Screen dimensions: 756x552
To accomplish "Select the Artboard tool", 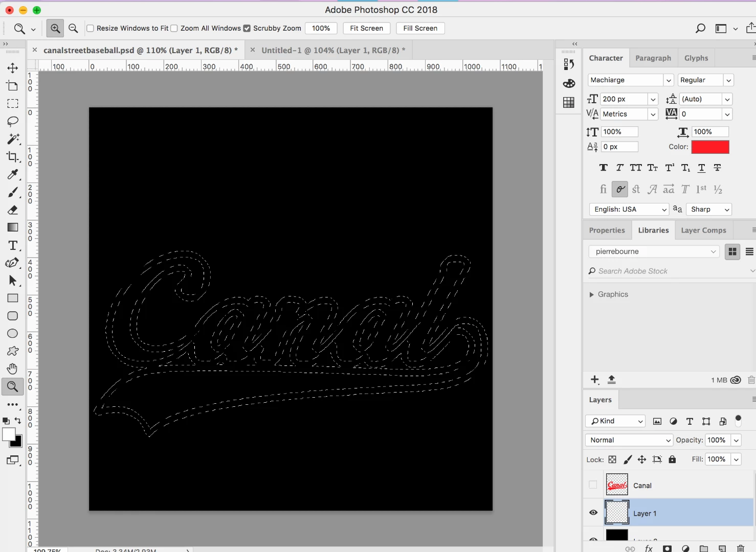I will (13, 86).
